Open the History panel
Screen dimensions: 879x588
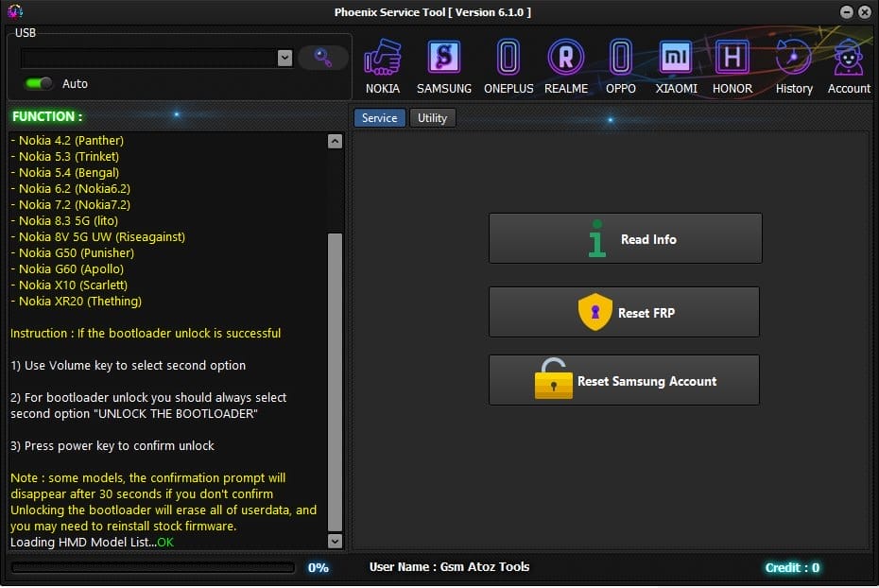pos(793,61)
